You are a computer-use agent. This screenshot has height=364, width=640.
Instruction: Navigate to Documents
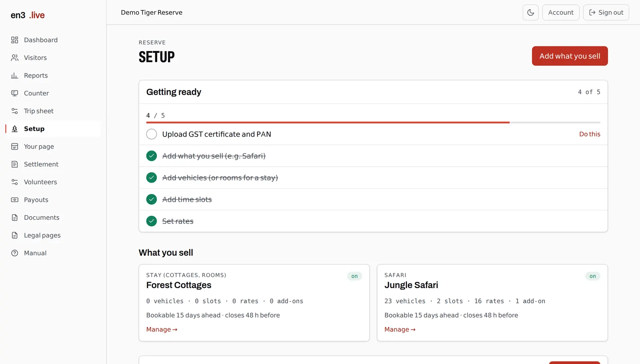[54, 217]
